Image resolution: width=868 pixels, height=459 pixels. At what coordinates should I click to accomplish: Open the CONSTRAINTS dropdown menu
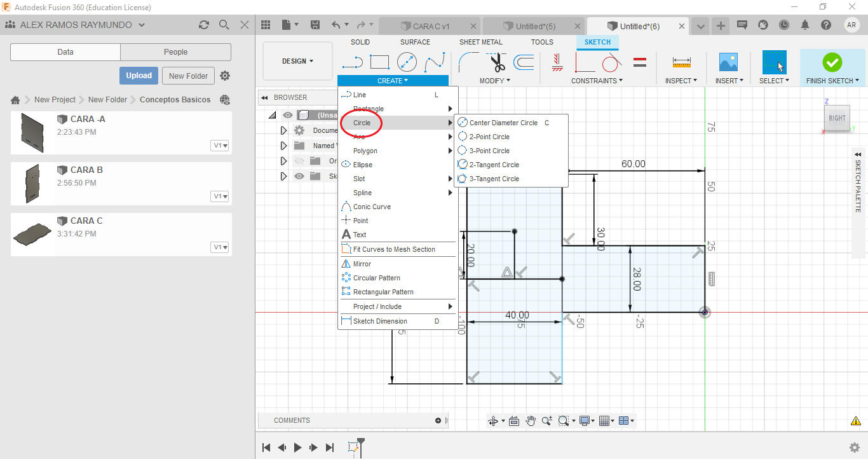tap(597, 81)
